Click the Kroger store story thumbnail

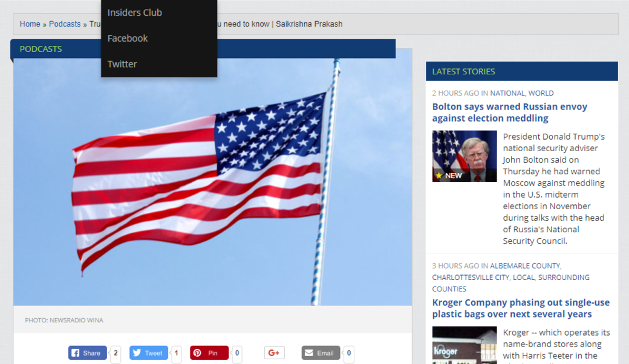[x=464, y=346]
